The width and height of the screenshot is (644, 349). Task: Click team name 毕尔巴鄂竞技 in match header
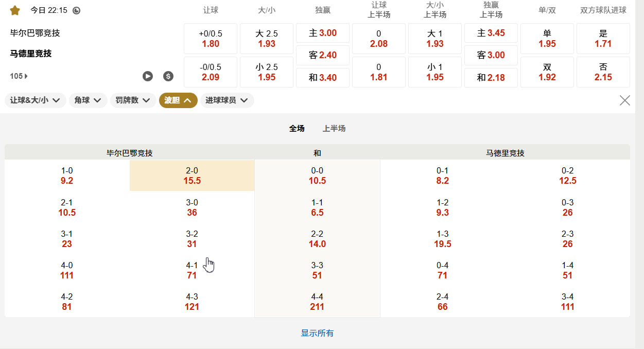pos(35,33)
